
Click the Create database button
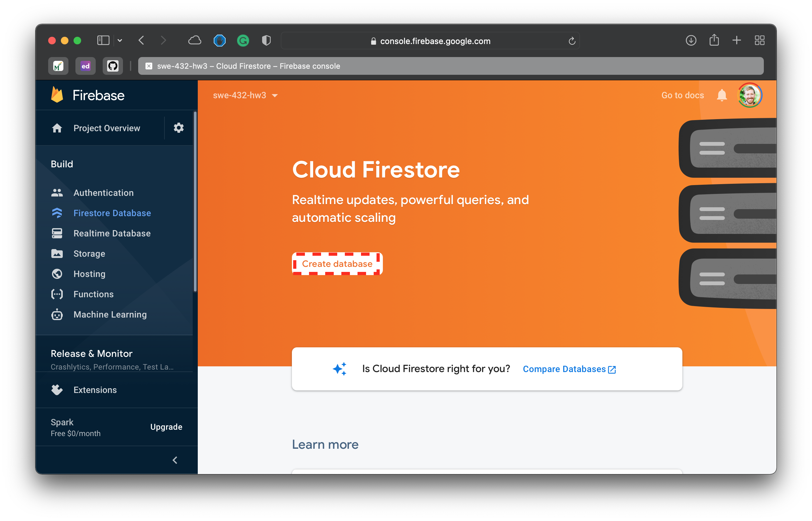pos(336,263)
